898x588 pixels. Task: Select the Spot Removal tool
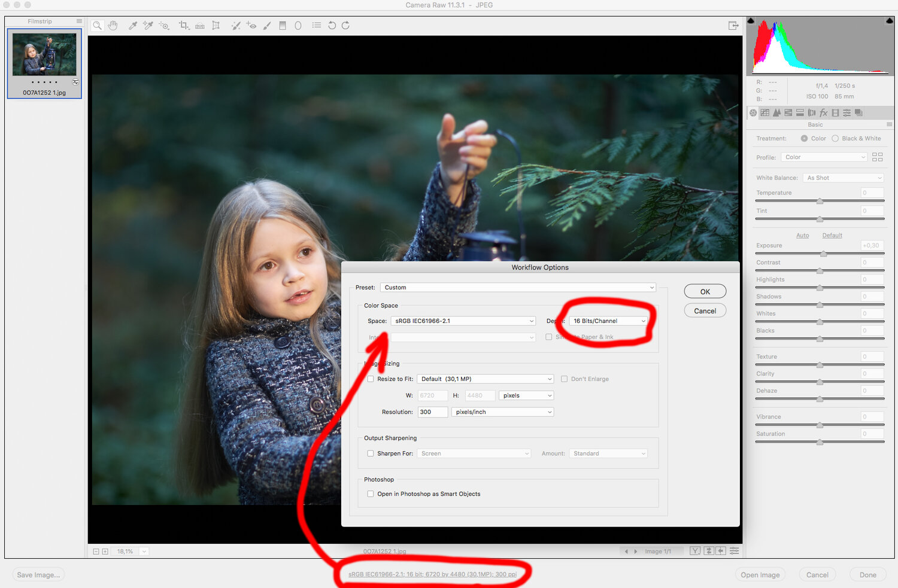236,26
